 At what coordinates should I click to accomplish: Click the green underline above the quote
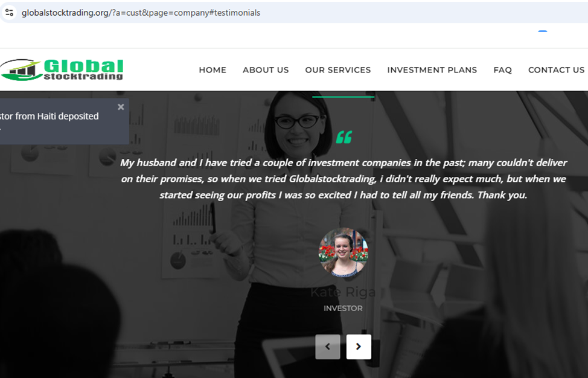pos(343,97)
